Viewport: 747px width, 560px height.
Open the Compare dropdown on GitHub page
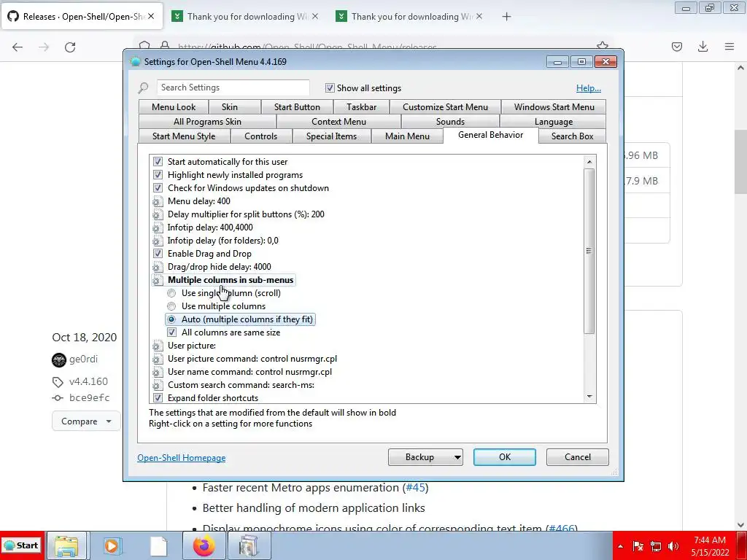coord(86,421)
